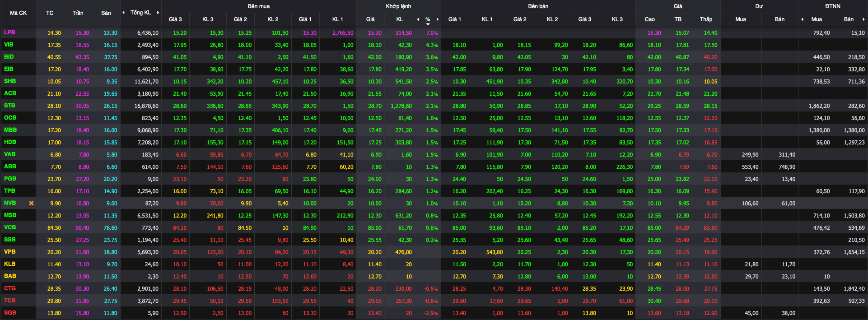The width and height of the screenshot is (868, 320).
Task: Click the right arrow after the % header
Action: 437,19
